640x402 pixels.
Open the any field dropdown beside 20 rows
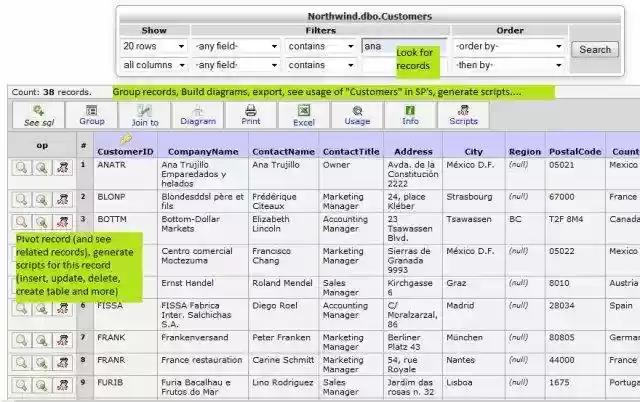coord(236,46)
